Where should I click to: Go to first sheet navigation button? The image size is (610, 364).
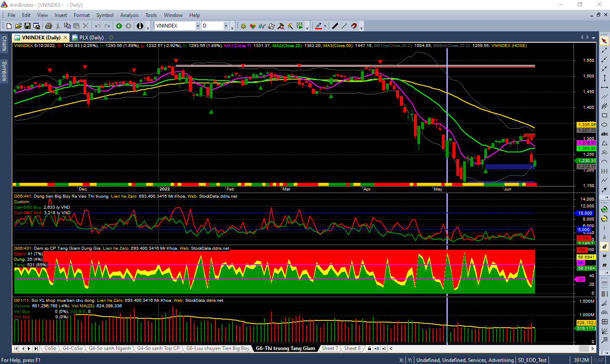coord(16,348)
